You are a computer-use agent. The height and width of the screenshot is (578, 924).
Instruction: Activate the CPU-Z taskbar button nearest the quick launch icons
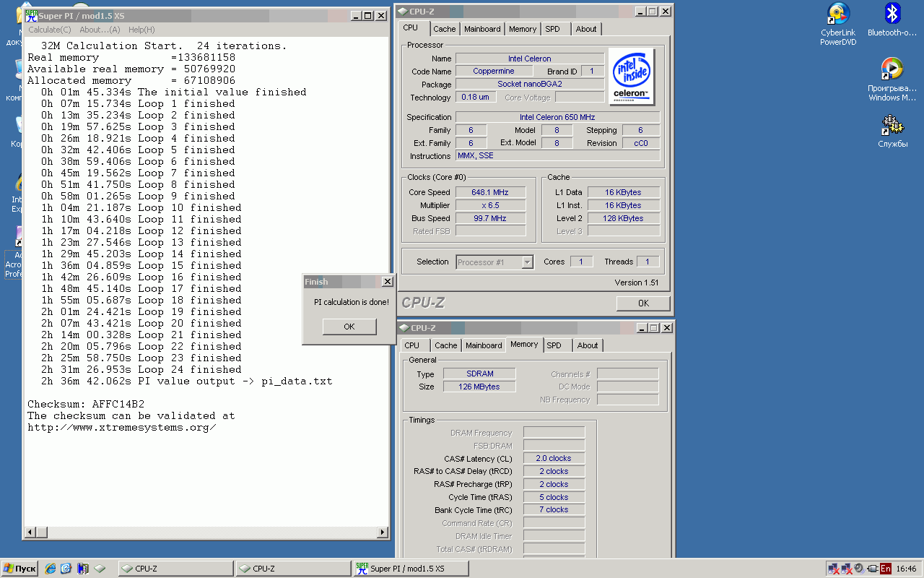tap(175, 569)
